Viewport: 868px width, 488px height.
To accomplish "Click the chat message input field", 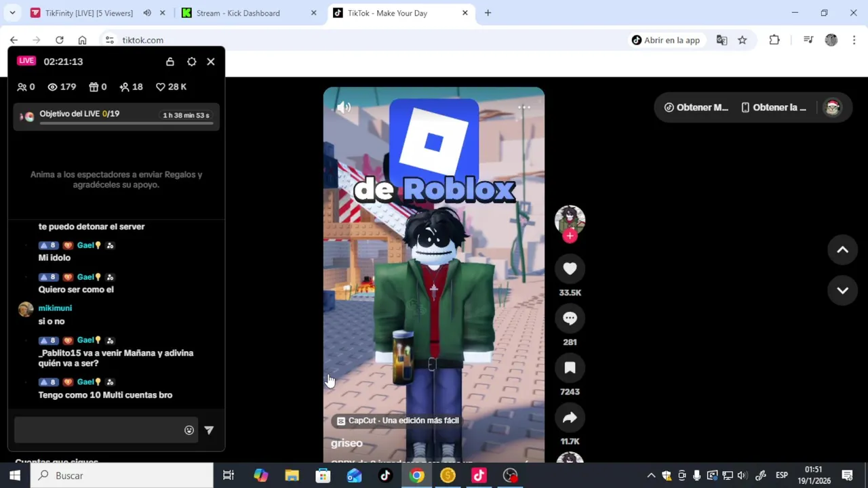I will point(98,430).
